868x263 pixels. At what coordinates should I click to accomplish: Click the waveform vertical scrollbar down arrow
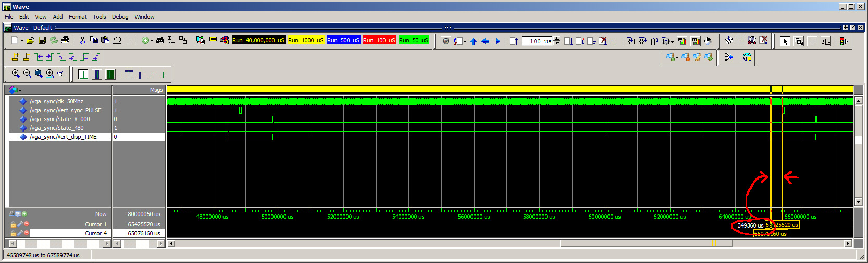coord(859,202)
